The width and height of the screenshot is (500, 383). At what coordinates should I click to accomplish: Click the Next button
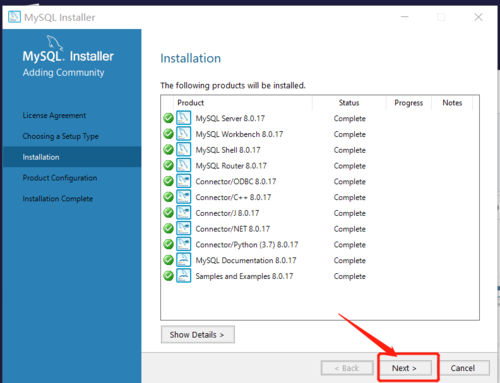click(404, 368)
